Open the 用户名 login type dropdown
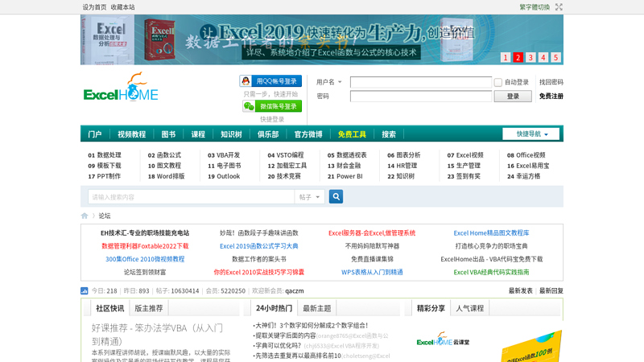644x362 pixels. click(328, 82)
